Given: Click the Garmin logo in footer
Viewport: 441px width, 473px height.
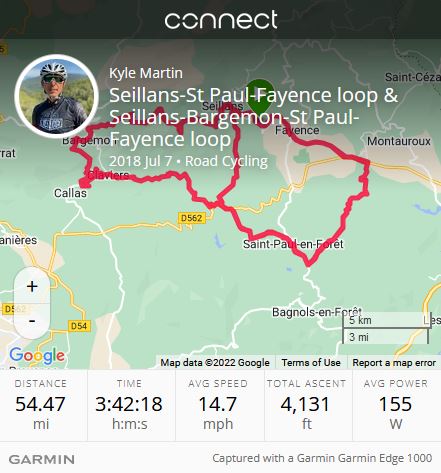Looking at the screenshot, I should coord(42,459).
